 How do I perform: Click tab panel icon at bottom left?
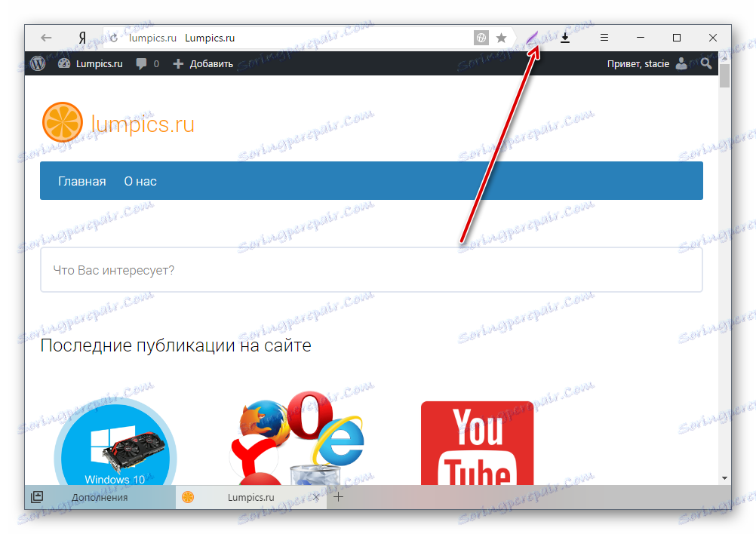click(x=37, y=497)
